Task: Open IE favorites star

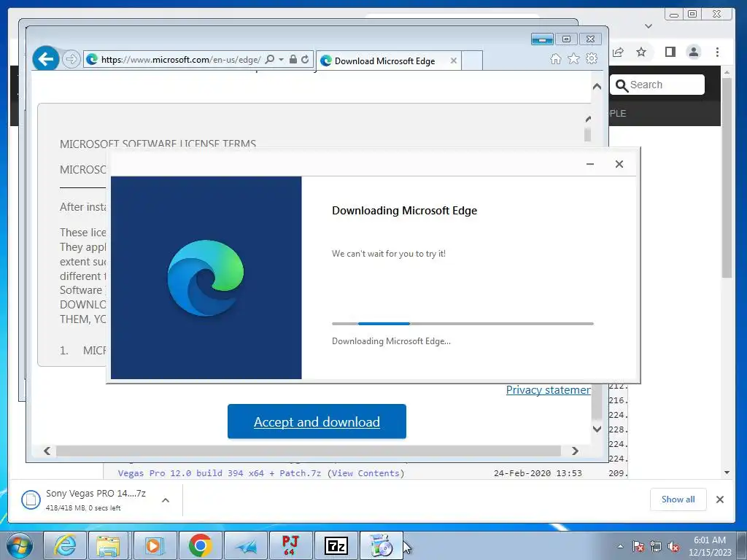Action: tap(573, 58)
